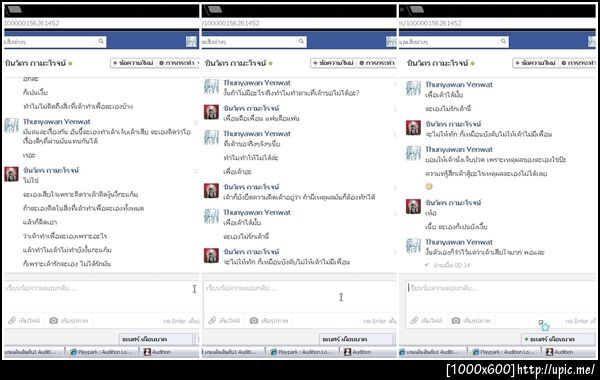
Task: Click the reply message box in middle panel
Action: tap(299, 297)
